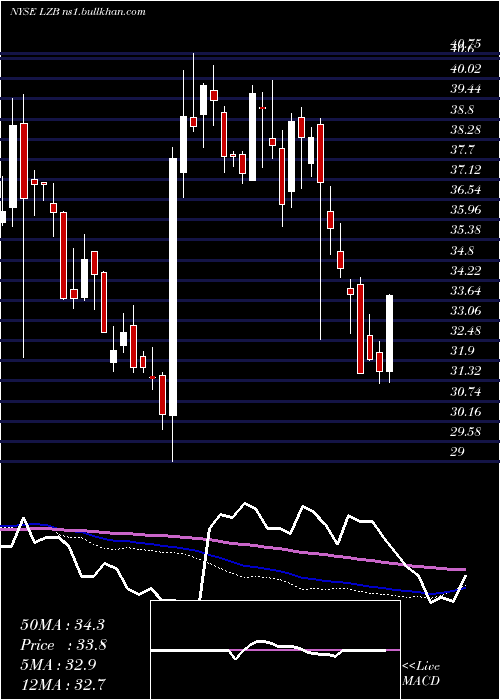Viewport: 500px width, 700px height.
Task: Click the <<Live MACD label
Action: (421, 674)
